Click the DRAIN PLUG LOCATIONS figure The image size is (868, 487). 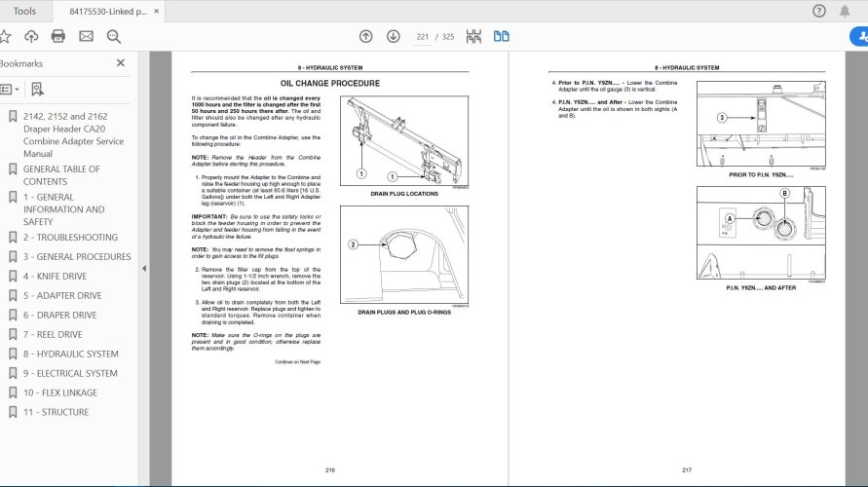404,140
